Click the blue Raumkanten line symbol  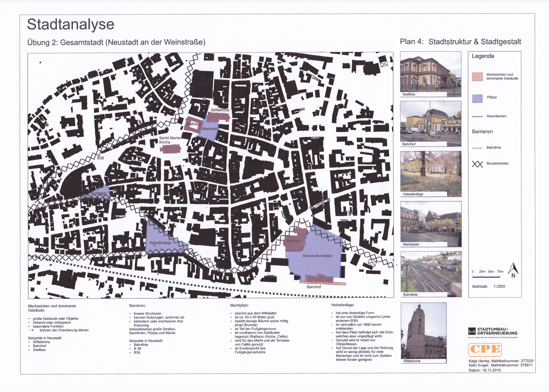tap(477, 117)
